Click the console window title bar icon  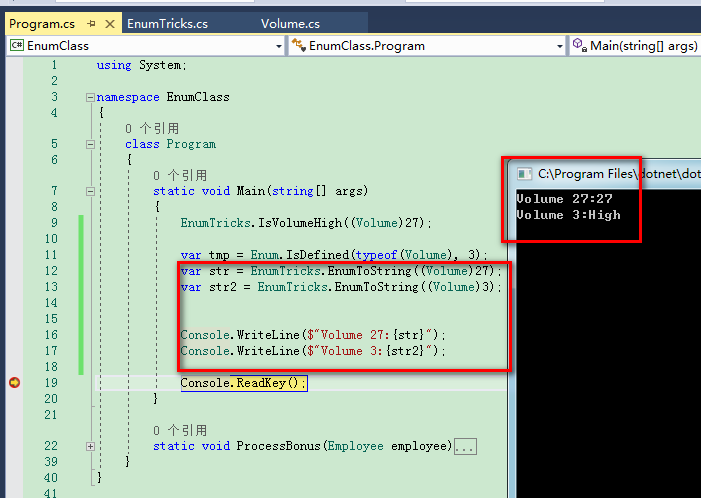pos(524,174)
